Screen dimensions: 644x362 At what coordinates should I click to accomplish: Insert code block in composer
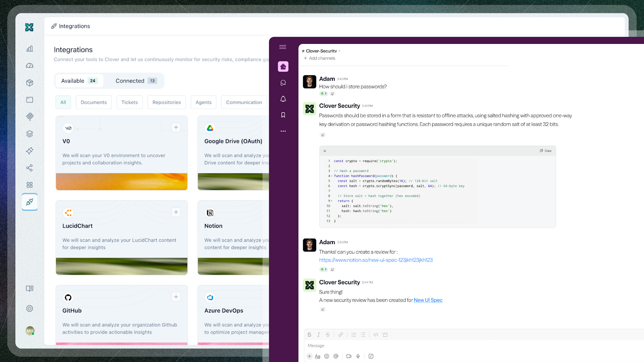(385, 335)
